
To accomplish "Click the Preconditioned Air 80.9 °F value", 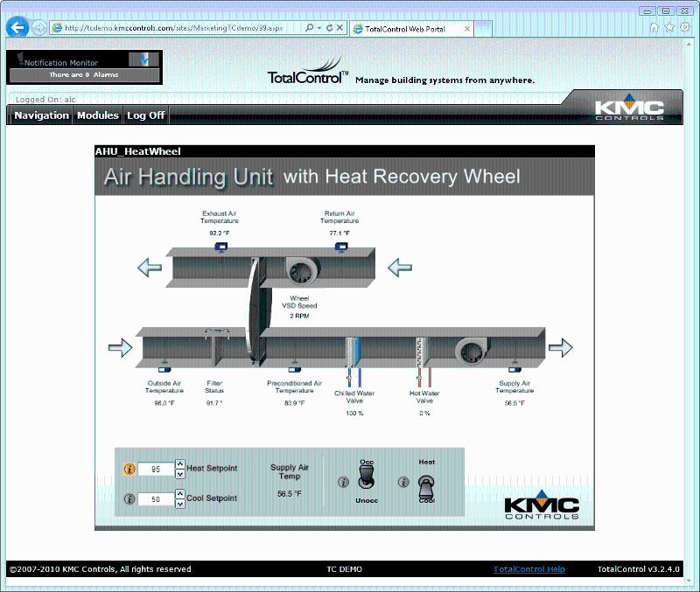I will point(295,403).
